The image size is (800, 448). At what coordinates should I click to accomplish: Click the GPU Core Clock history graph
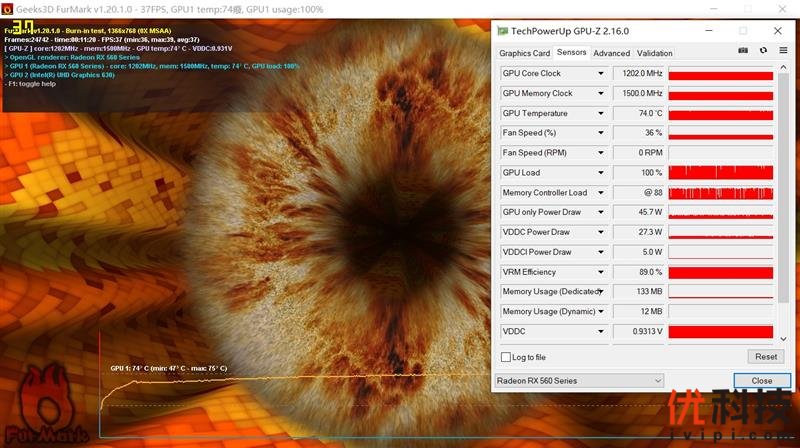click(720, 73)
